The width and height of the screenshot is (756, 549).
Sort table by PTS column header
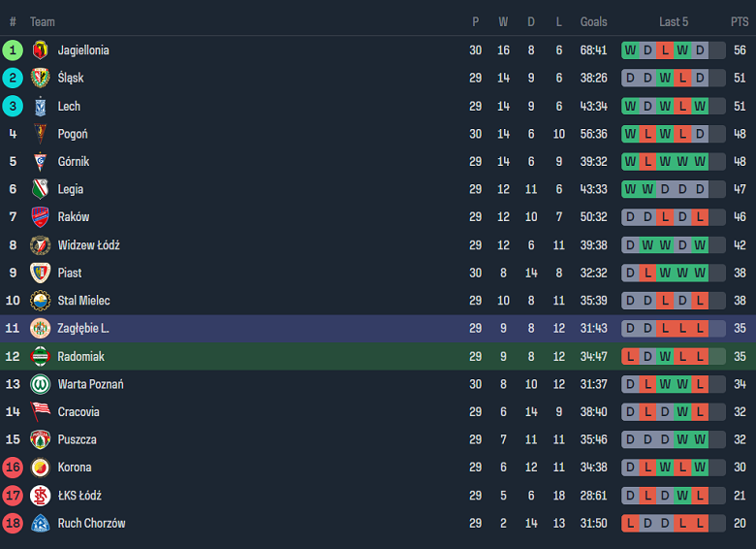[x=740, y=21]
